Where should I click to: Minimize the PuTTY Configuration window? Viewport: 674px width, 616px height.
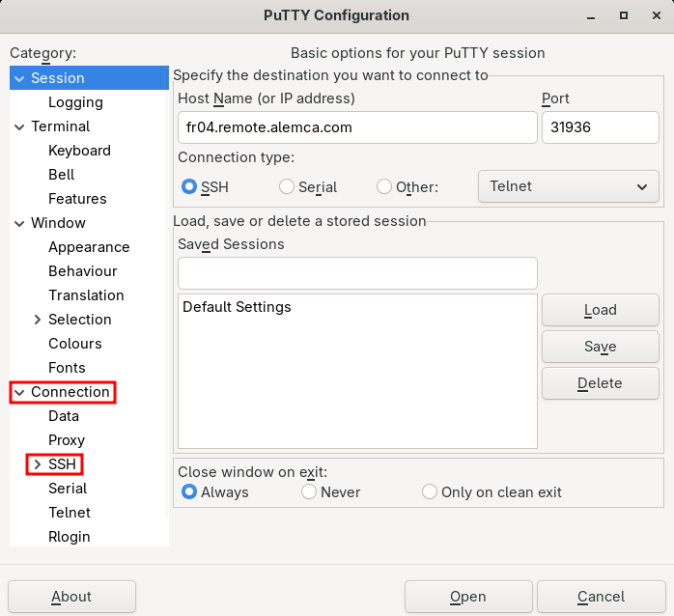point(591,16)
